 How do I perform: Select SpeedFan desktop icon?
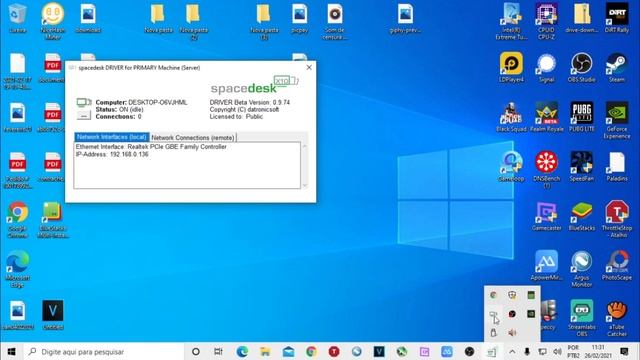582,166
